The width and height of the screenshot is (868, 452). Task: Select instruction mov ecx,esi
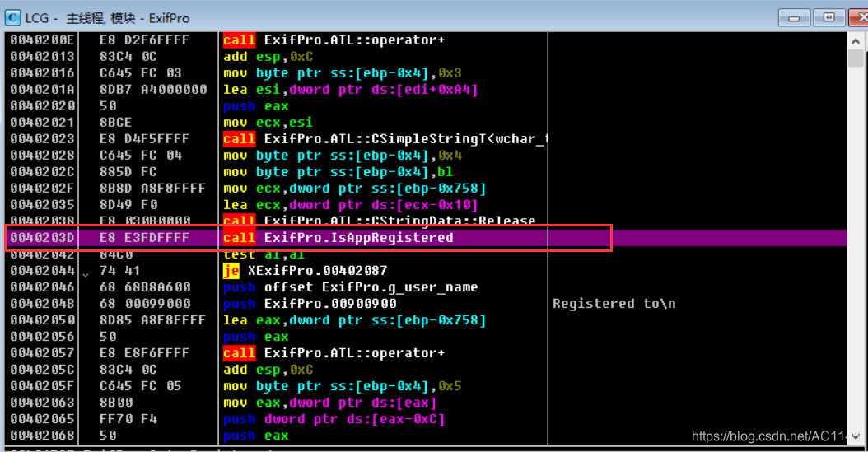268,123
